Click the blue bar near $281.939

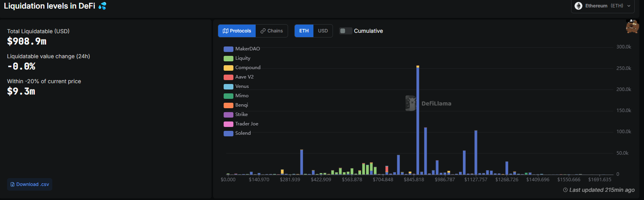coord(302,162)
